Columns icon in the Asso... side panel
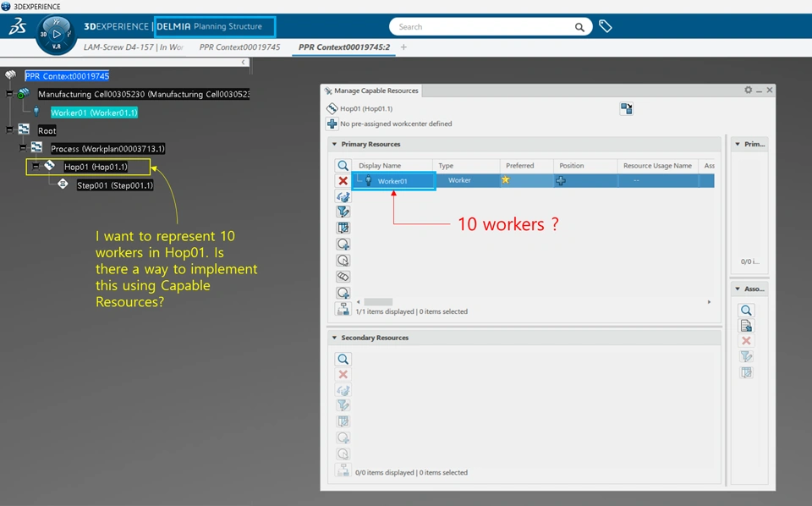The width and height of the screenshot is (812, 506). tap(746, 372)
